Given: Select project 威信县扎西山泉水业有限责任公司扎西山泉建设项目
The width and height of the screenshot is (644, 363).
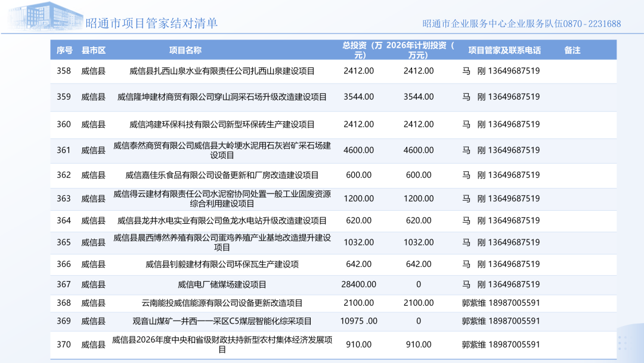Looking at the screenshot, I should coord(222,71).
